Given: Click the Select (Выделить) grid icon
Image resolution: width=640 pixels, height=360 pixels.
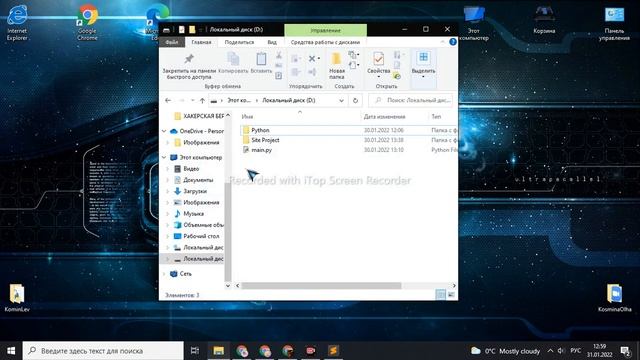Looking at the screenshot, I should coord(423,57).
